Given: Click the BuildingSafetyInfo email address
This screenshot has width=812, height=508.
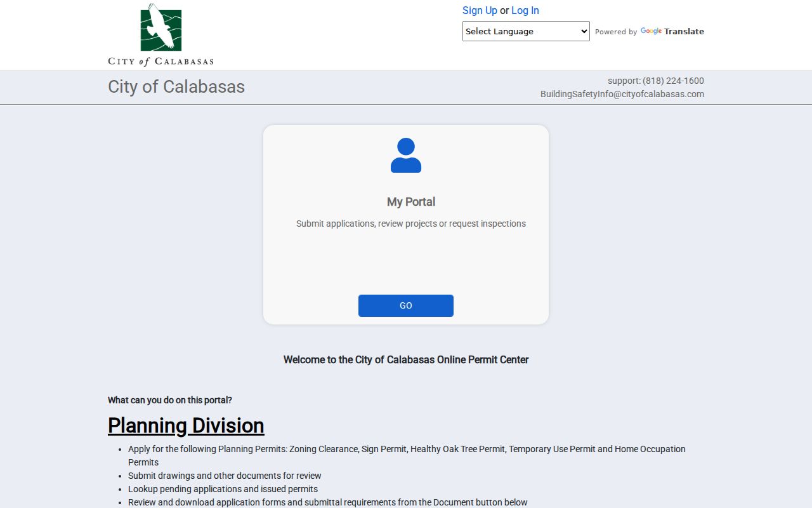Looking at the screenshot, I should [x=622, y=94].
